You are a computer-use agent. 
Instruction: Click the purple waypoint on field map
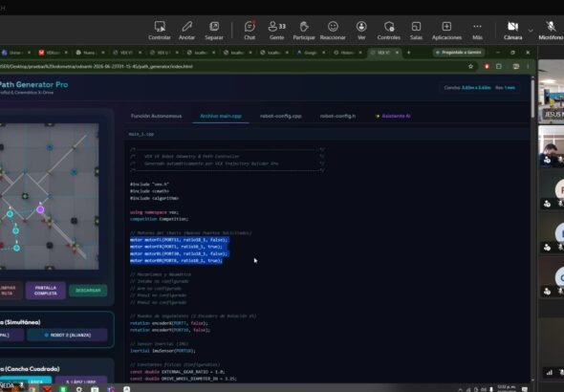click(40, 209)
